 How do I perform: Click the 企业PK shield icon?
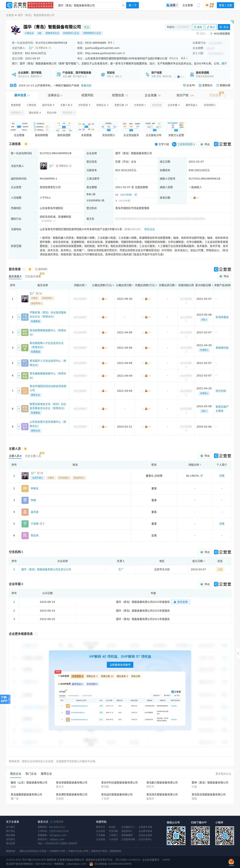click(184, 86)
